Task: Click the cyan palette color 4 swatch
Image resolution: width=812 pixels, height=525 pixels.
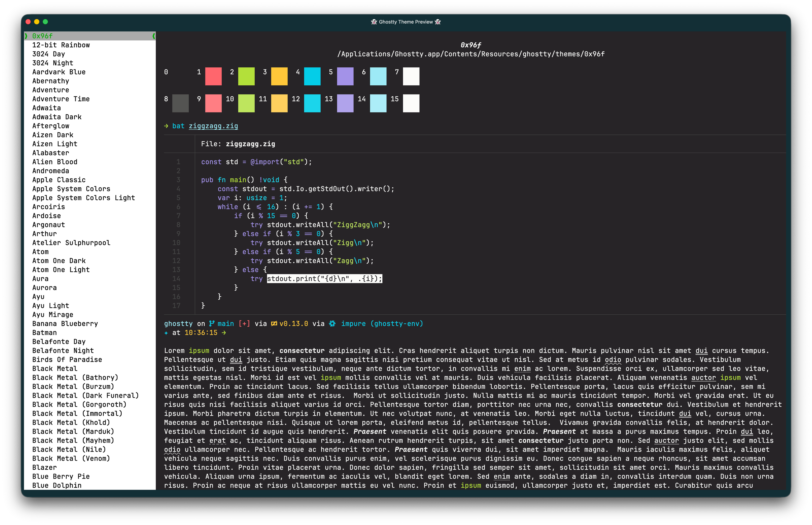Action: click(312, 76)
